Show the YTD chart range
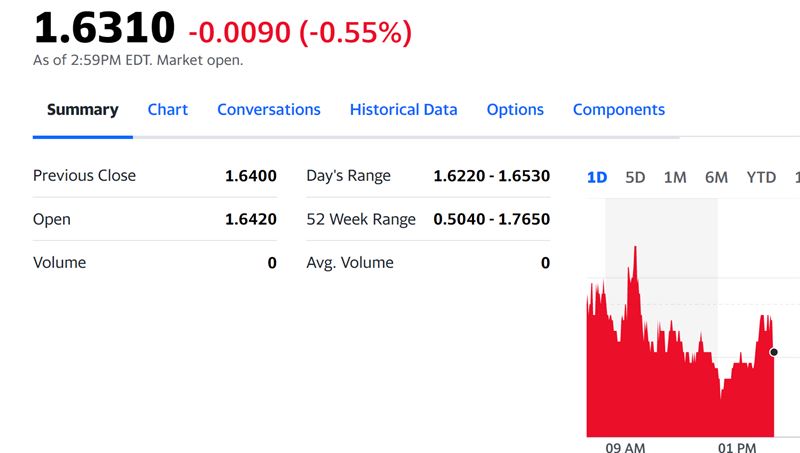 pos(761,177)
